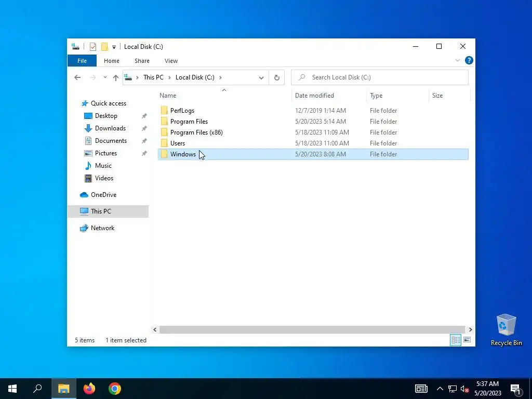Sort by the Date modified column header

(x=314, y=96)
